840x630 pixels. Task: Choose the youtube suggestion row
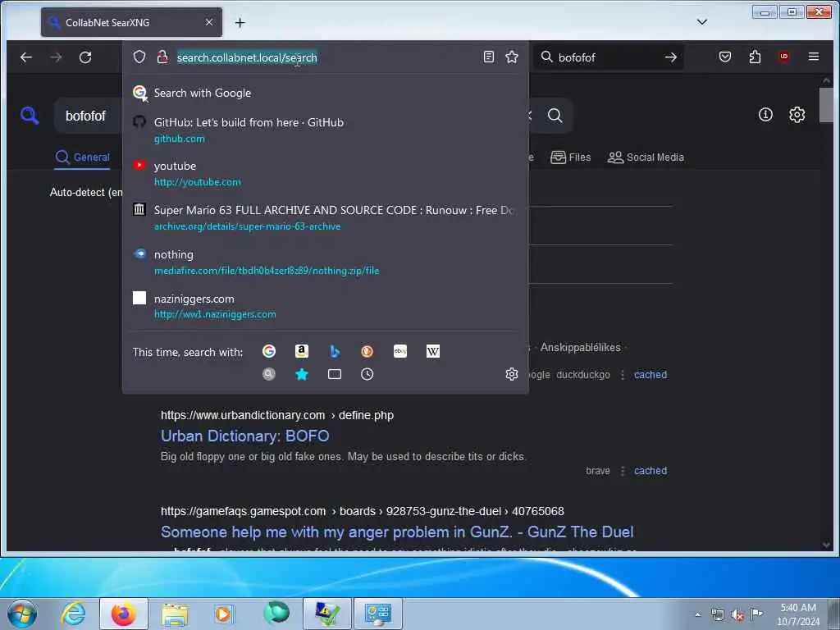pyautogui.click(x=325, y=174)
